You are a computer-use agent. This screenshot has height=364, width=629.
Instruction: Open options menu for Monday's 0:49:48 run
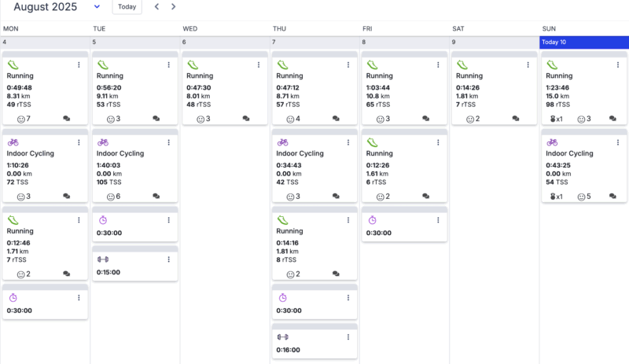click(79, 64)
